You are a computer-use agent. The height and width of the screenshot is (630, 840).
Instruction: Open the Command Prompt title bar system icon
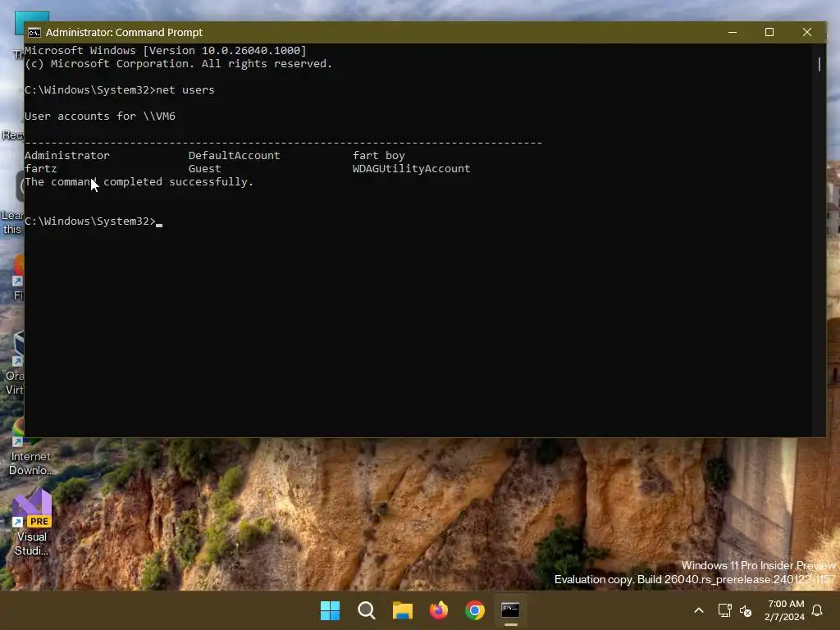coord(34,33)
